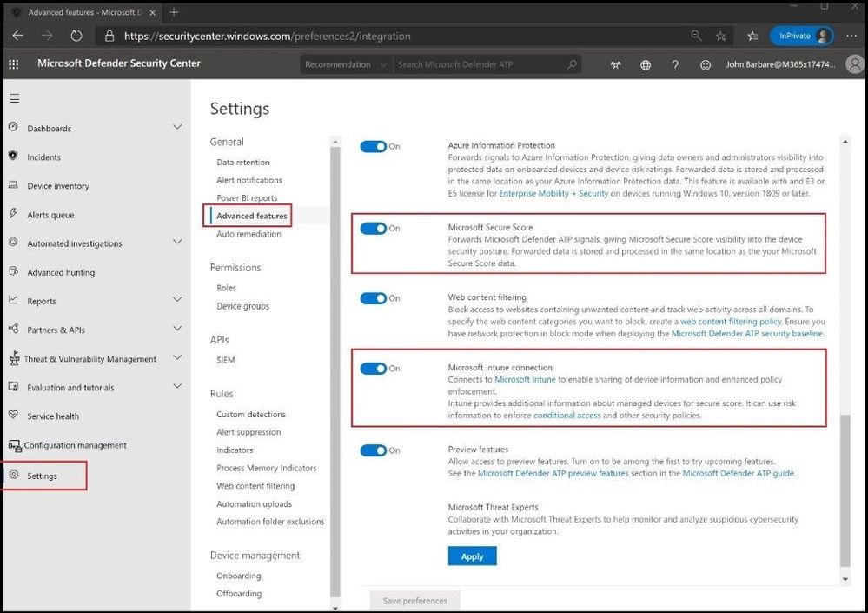Image resolution: width=868 pixels, height=613 pixels.
Task: Click the feedback smiley icon
Action: [706, 65]
